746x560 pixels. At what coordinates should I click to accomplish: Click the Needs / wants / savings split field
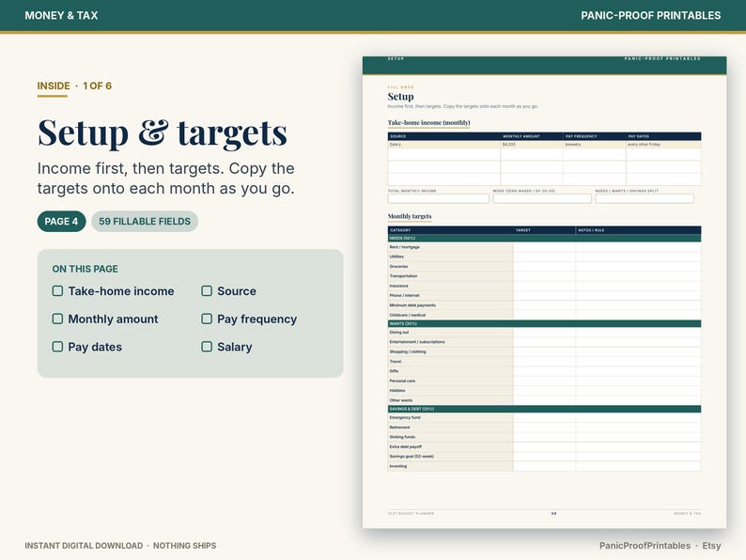(645, 198)
